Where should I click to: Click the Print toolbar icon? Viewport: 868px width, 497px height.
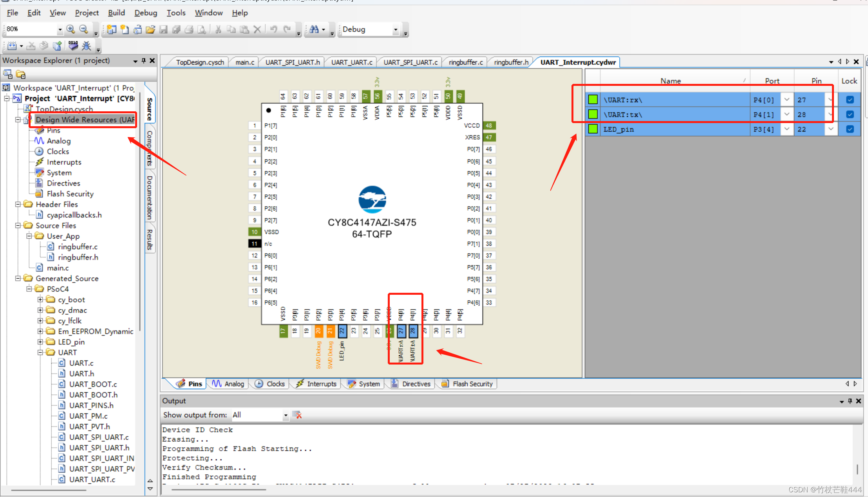click(189, 29)
